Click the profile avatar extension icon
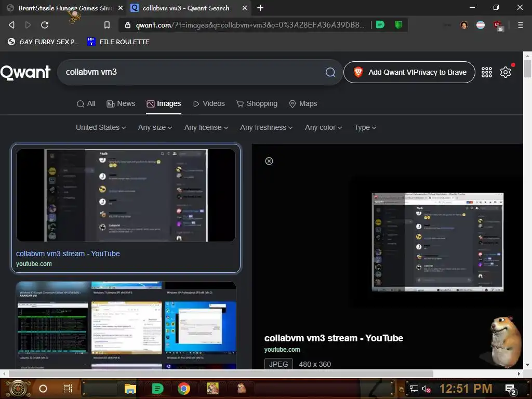This screenshot has height=399, width=532. 464,25
